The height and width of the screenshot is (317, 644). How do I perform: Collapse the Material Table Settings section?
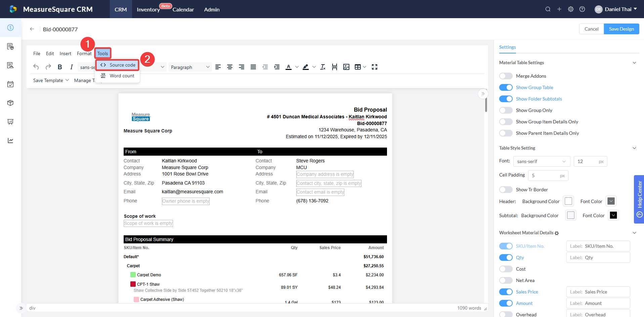[x=634, y=63]
